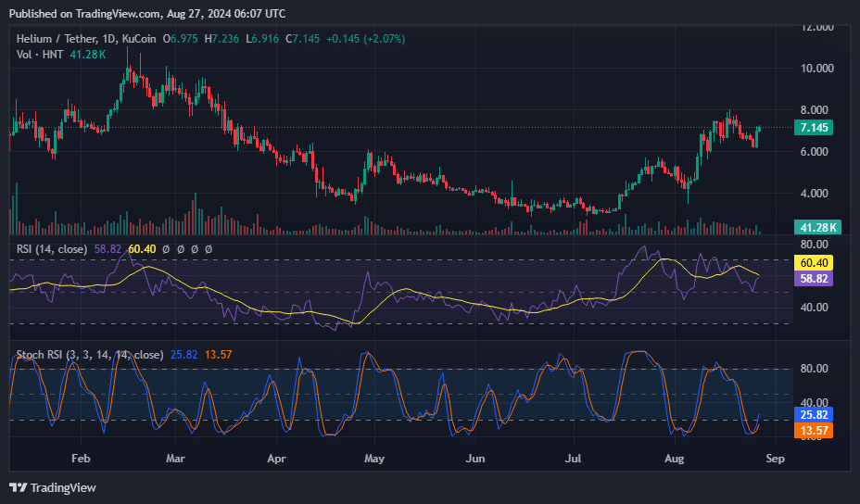
Task: Click the 10.000 price axis label
Action: (x=817, y=69)
